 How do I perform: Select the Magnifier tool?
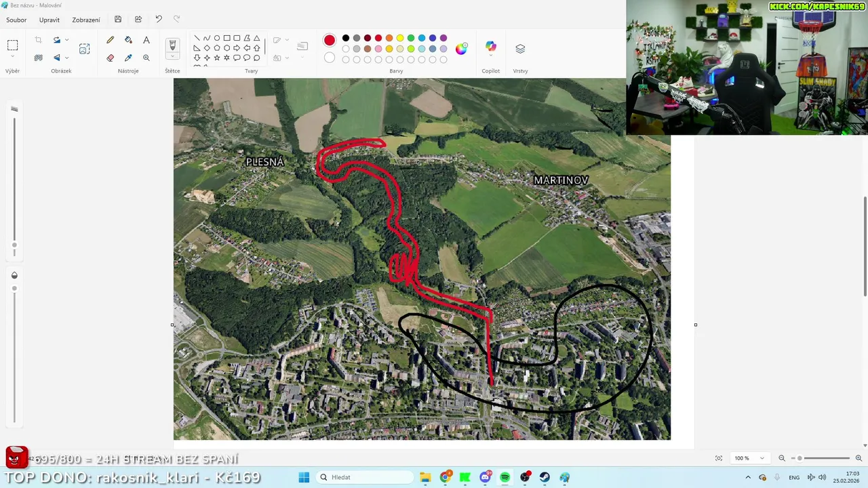click(x=146, y=58)
